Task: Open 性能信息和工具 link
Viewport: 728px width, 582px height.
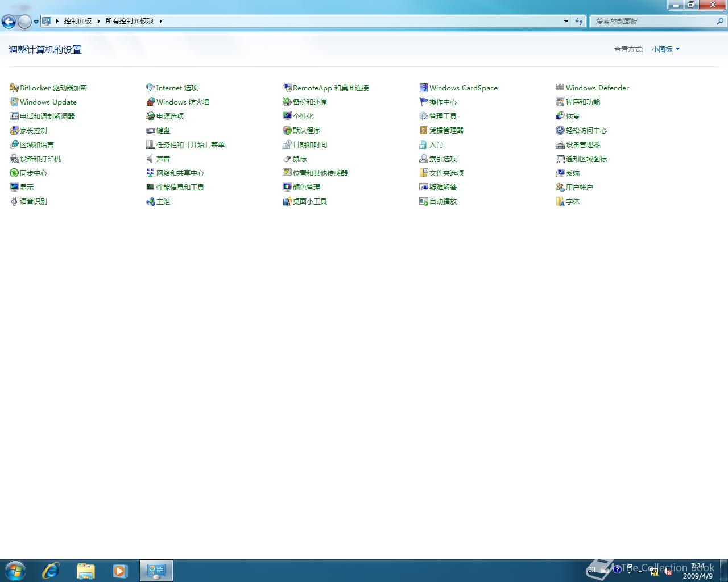Action: point(180,187)
